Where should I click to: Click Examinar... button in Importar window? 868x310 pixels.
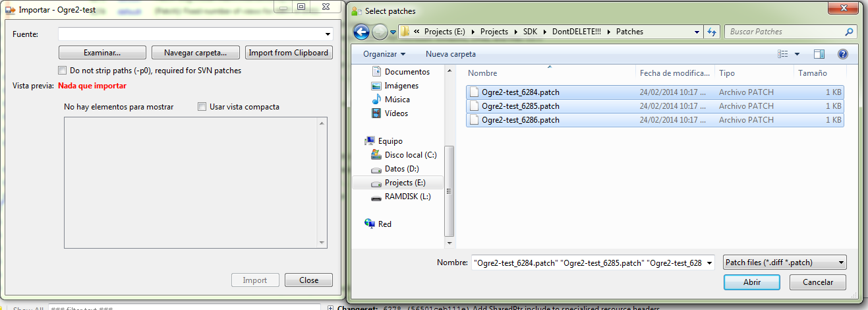tap(102, 53)
